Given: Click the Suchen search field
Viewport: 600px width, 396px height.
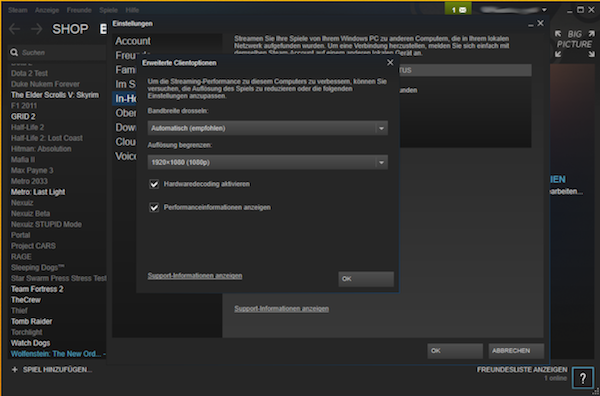Looking at the screenshot, I should pyautogui.click(x=57, y=52).
